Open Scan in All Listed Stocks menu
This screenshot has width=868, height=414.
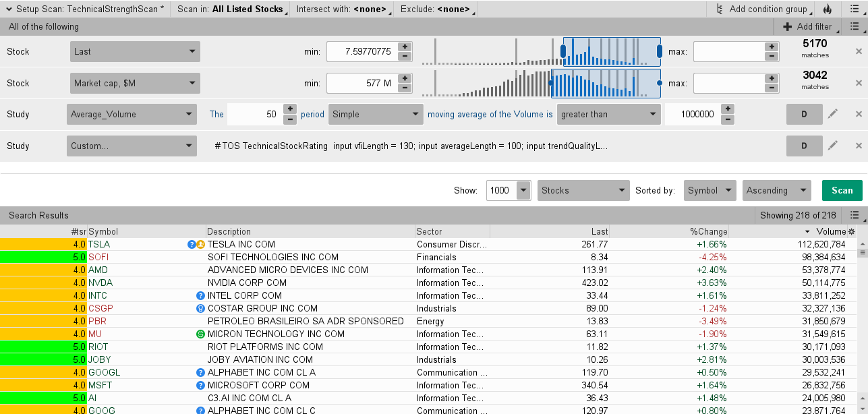[x=231, y=9]
